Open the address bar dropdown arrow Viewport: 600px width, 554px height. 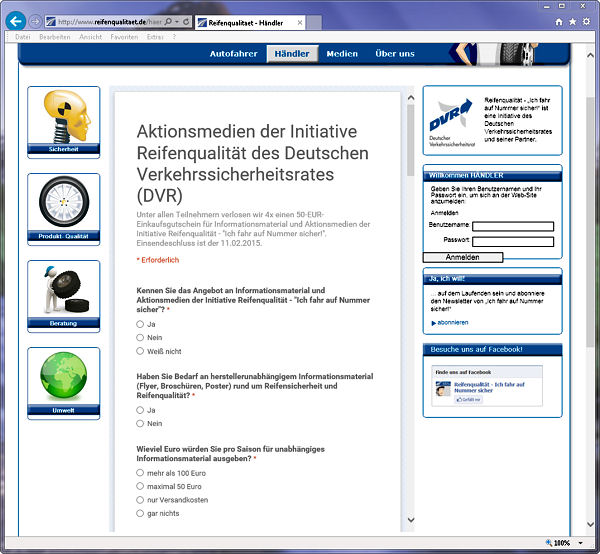tap(177, 22)
